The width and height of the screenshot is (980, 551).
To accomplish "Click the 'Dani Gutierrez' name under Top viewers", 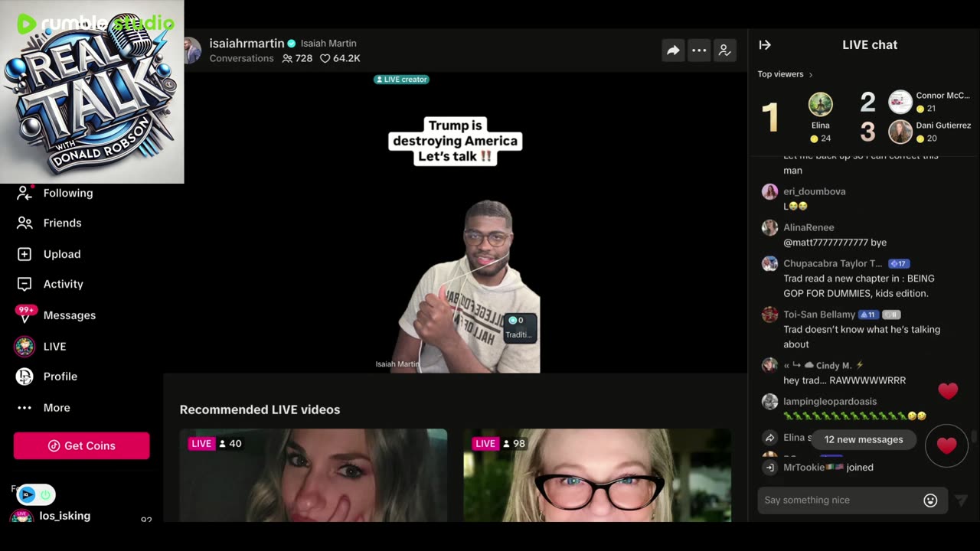I will [943, 126].
